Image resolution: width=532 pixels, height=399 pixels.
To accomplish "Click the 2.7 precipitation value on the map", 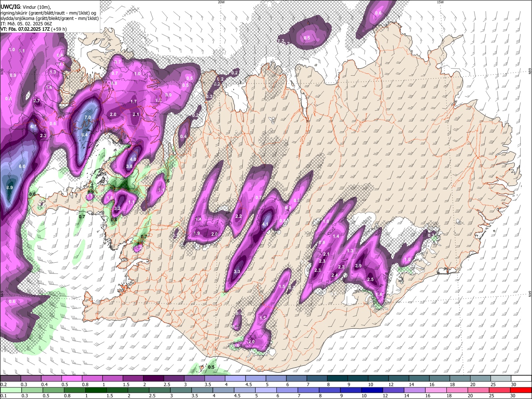I will [37, 101].
